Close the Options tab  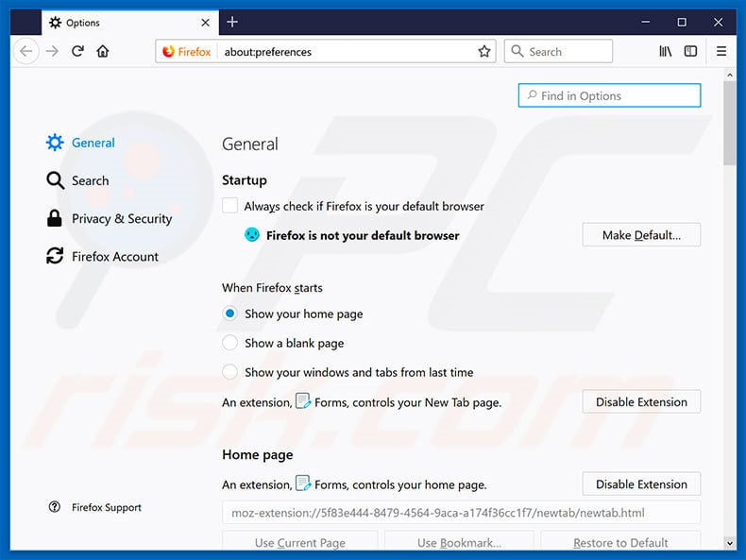(x=205, y=23)
